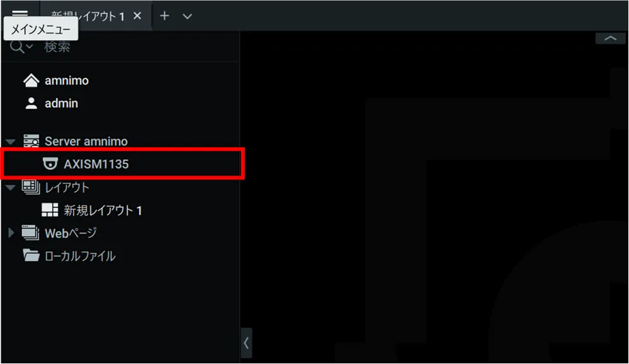The width and height of the screenshot is (629, 364).
Task: Expand the Webページ tree node
Action: (11, 233)
